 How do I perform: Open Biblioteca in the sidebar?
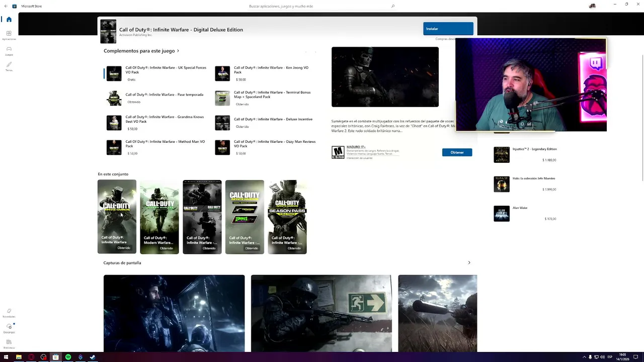tap(9, 344)
